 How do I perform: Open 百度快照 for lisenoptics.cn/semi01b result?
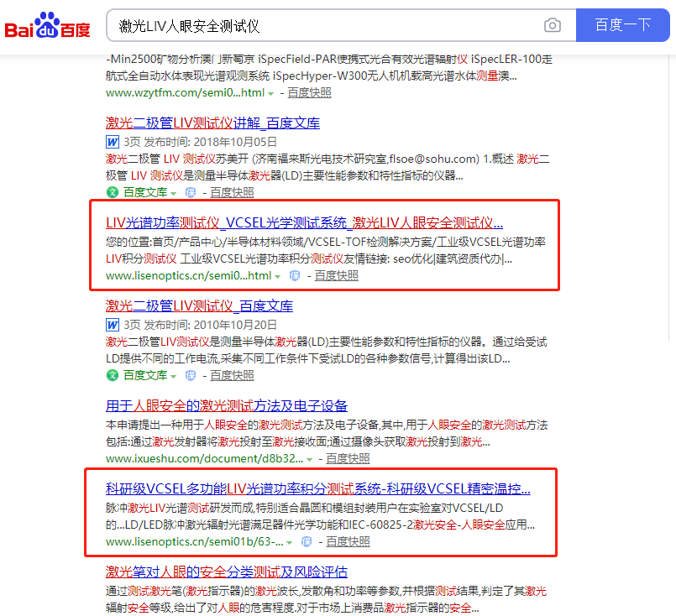click(x=348, y=542)
